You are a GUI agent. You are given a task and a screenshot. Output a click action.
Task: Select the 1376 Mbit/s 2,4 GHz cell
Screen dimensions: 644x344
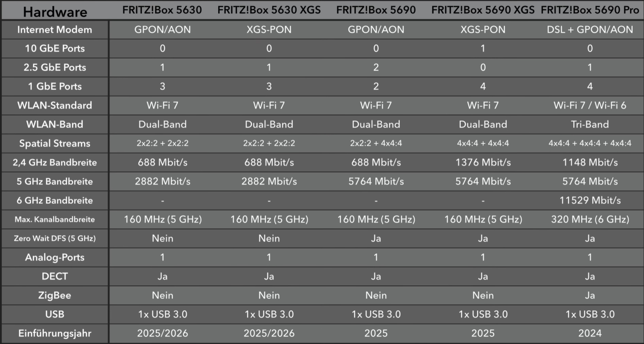tap(483, 162)
